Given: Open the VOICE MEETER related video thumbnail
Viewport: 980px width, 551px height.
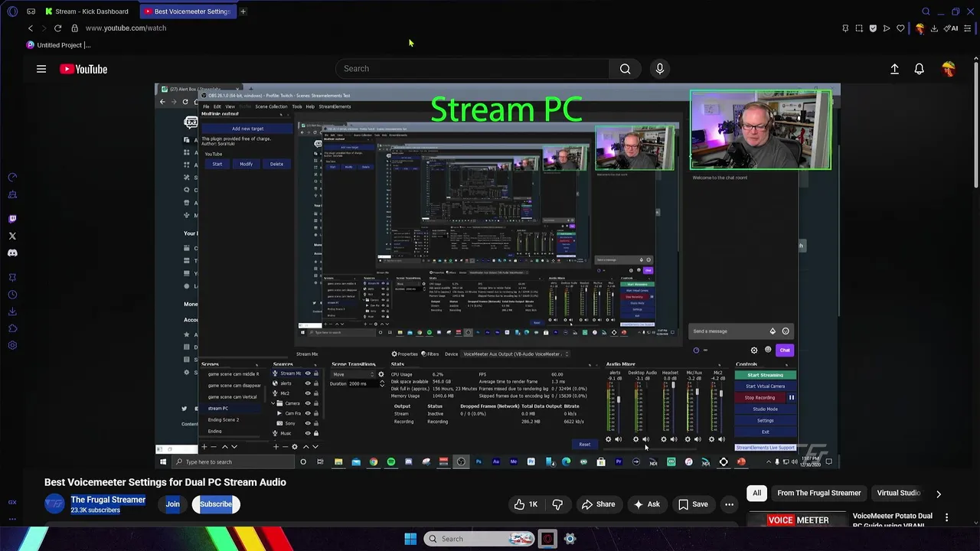Looking at the screenshot, I should tap(797, 520).
